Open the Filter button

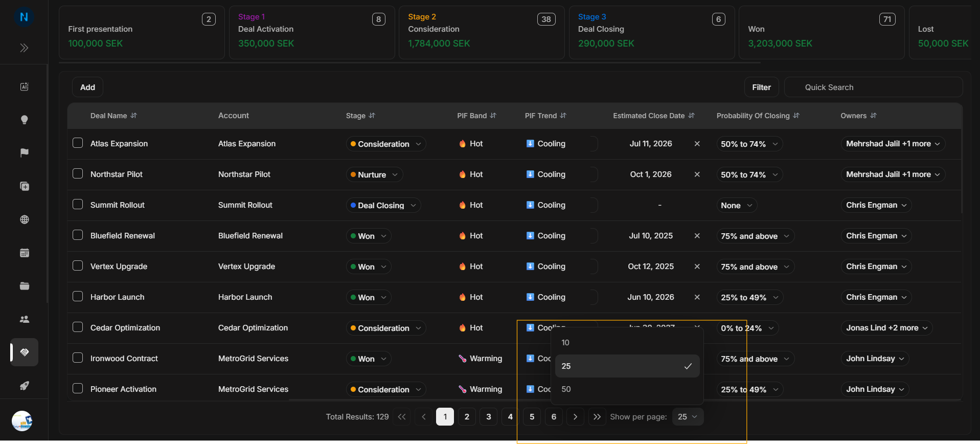pos(761,87)
